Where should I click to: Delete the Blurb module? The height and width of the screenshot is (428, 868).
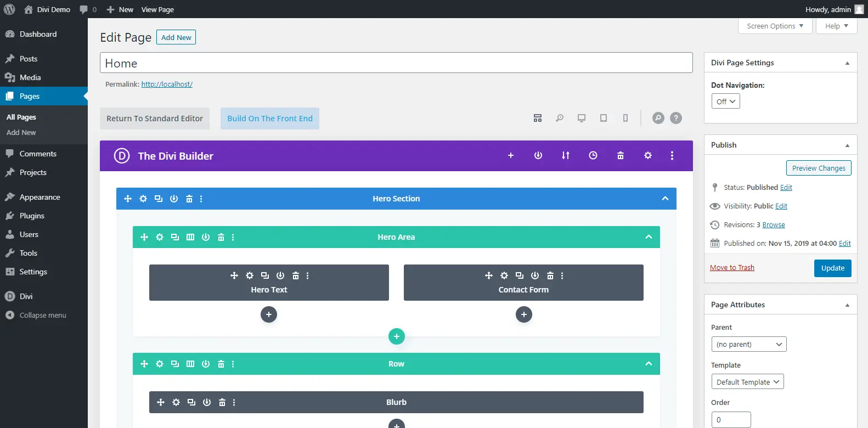tap(222, 402)
